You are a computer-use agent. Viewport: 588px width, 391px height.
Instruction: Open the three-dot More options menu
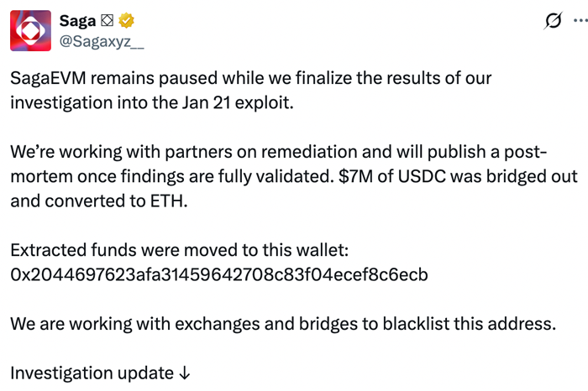click(x=580, y=21)
